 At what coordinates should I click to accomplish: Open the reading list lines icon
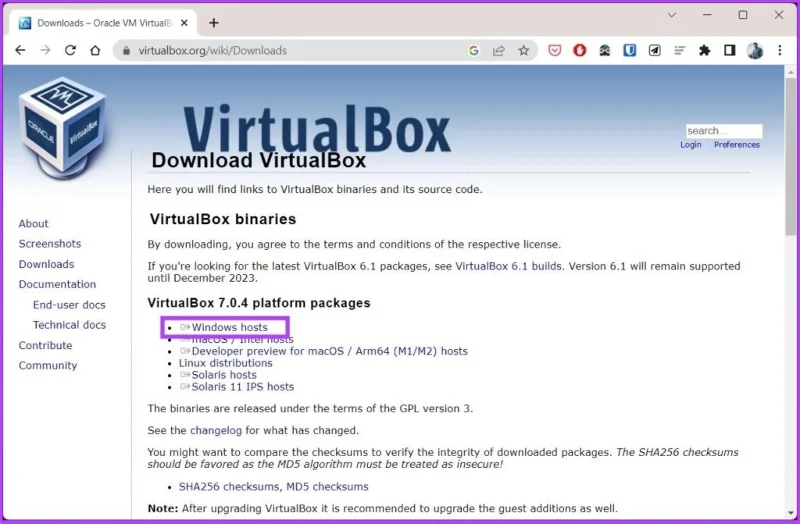click(x=680, y=50)
